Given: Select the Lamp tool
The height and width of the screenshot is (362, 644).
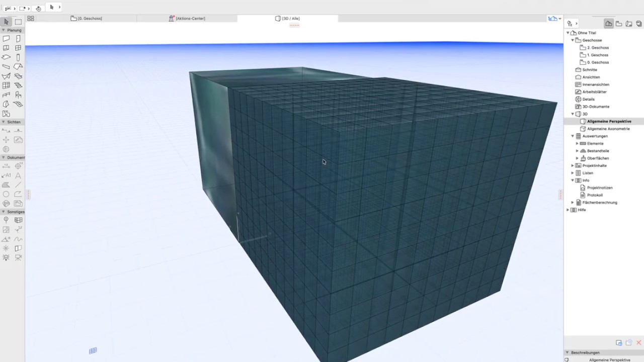Looking at the screenshot, I should click(6, 257).
